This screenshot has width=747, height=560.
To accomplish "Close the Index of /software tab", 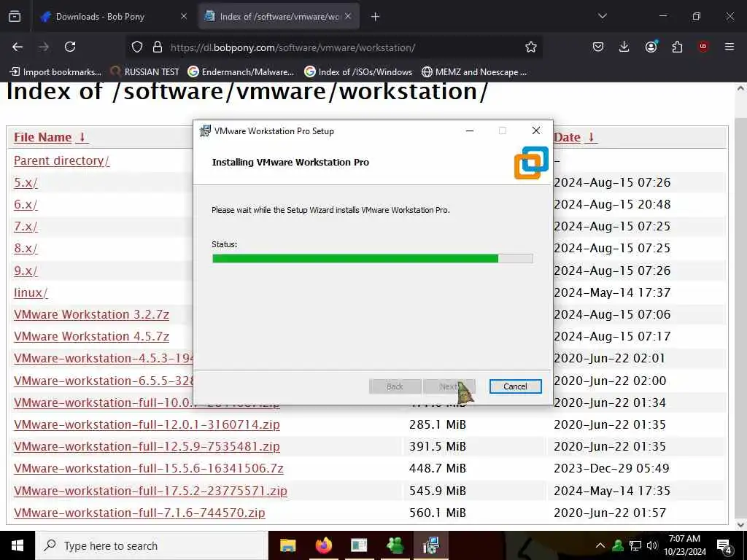I will pyautogui.click(x=348, y=17).
